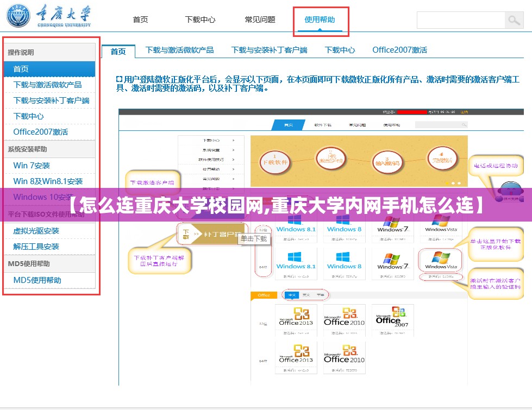Click the Chongqing University round emblem logo
532x410 pixels.
pyautogui.click(x=18, y=15)
